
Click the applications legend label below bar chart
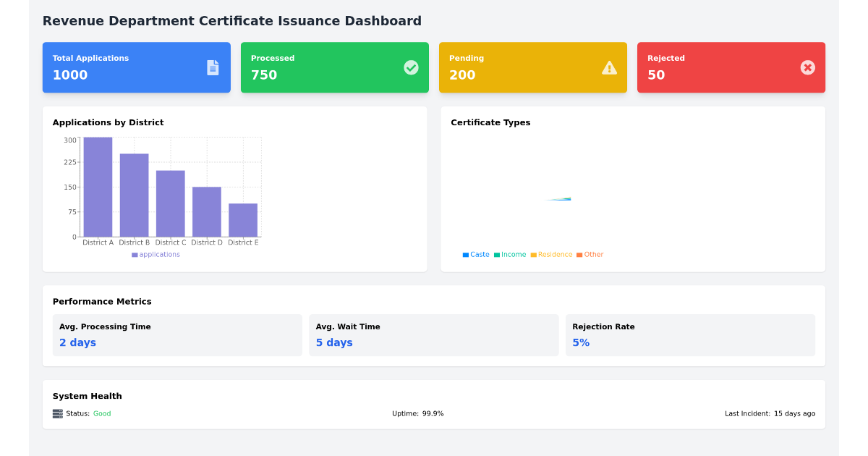pyautogui.click(x=161, y=254)
